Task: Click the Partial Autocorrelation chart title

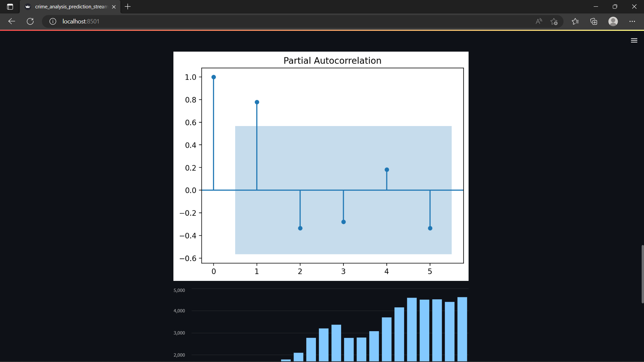Action: pos(332,61)
